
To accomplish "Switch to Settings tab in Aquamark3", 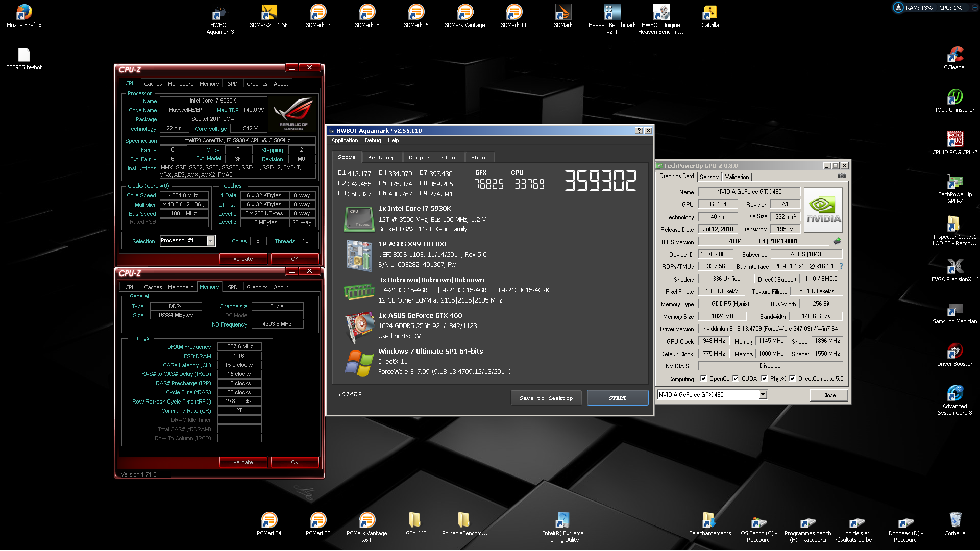I will tap(382, 157).
